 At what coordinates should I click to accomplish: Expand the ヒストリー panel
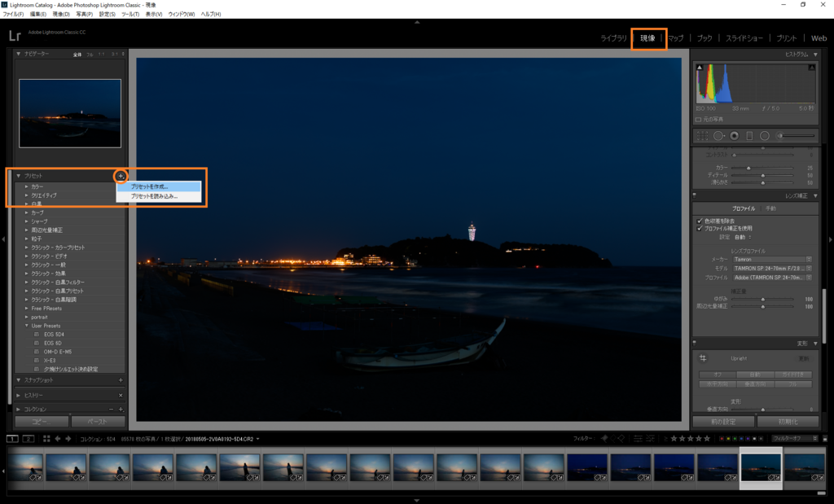tap(19, 396)
